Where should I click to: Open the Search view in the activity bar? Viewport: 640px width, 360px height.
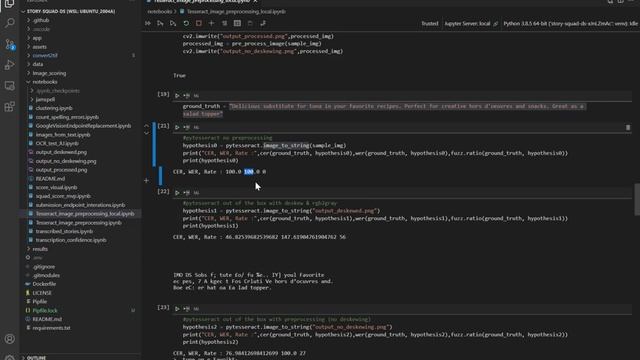[x=9, y=23]
